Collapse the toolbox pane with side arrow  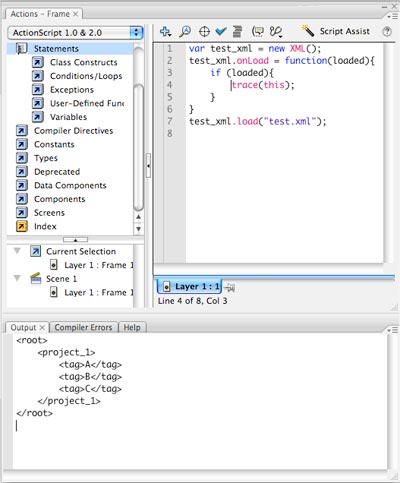[148, 166]
